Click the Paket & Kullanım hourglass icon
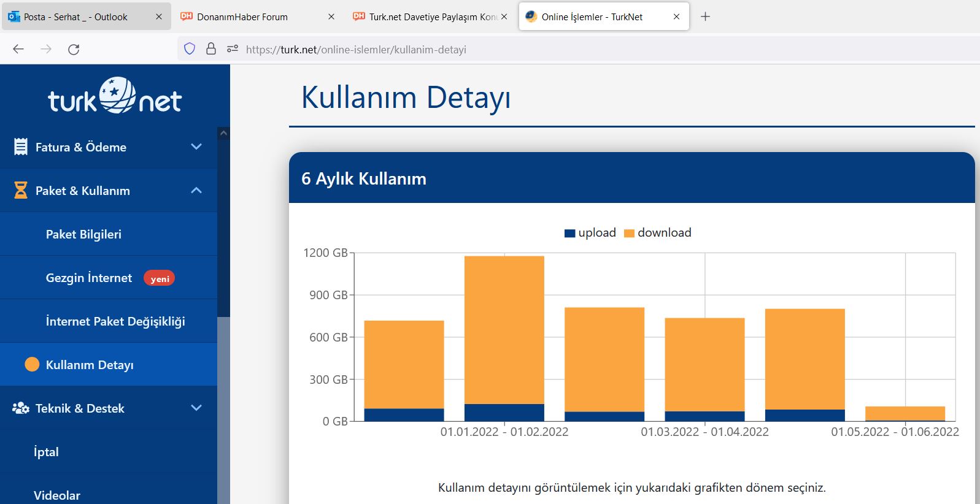The width and height of the screenshot is (980, 504). click(21, 190)
